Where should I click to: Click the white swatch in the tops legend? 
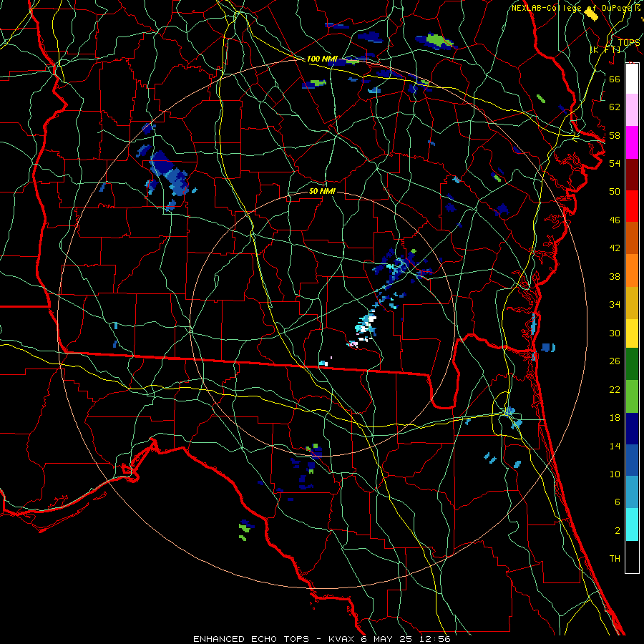[632, 79]
